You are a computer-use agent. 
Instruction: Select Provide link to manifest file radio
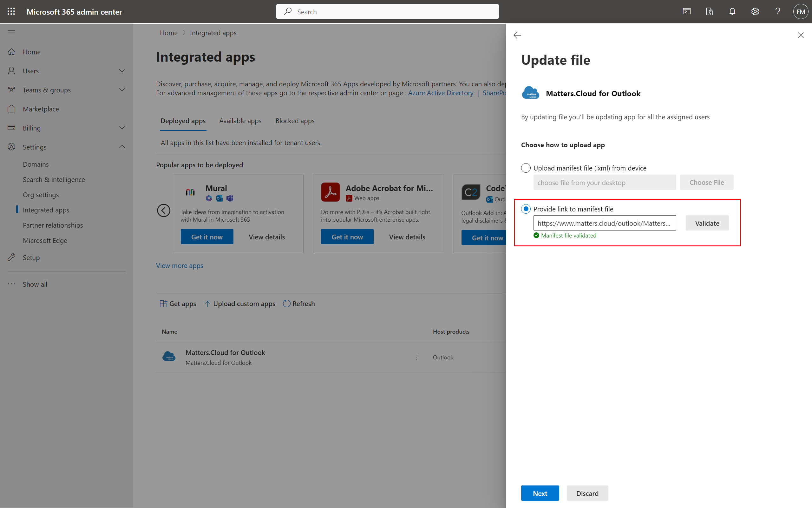click(x=526, y=209)
